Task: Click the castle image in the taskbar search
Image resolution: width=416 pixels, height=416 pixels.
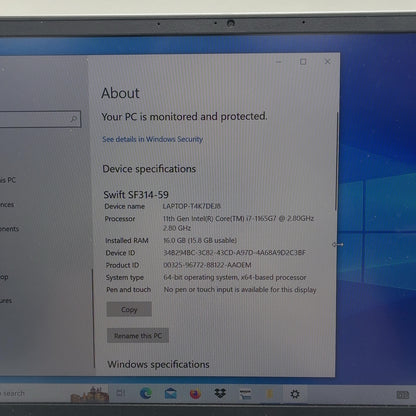Action: click(x=90, y=394)
